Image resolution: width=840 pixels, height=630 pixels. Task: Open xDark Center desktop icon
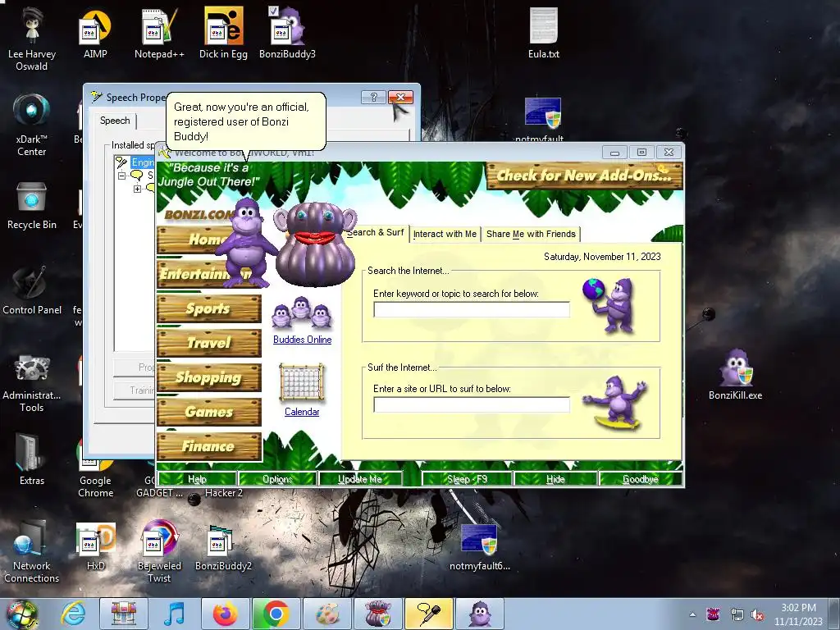coord(32,125)
